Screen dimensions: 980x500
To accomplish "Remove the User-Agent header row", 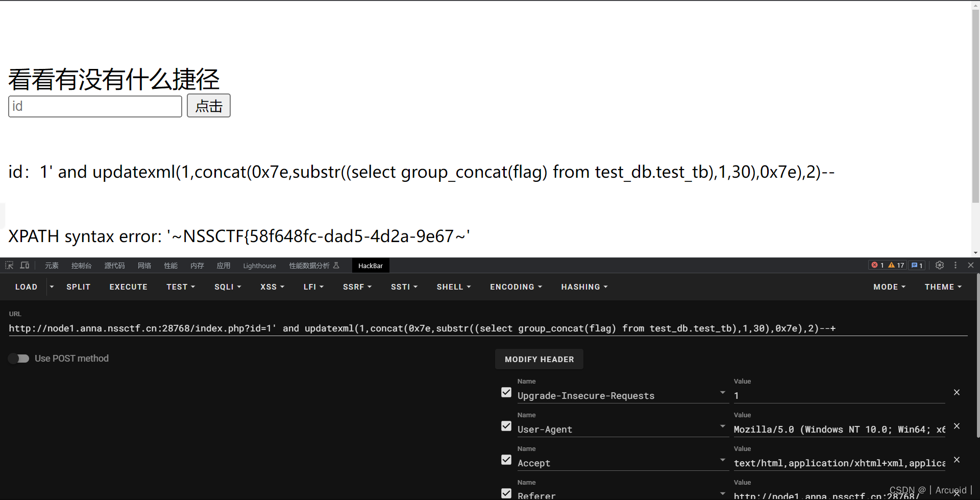I will [957, 426].
